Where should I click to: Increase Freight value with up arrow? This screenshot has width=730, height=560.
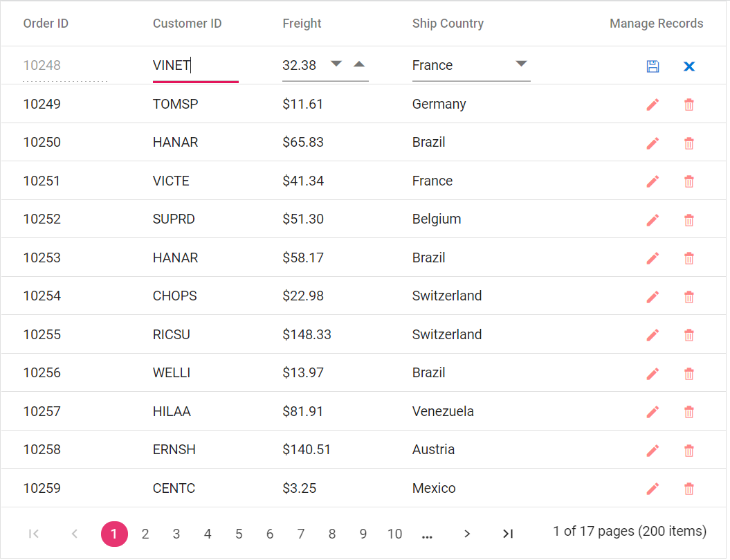pyautogui.click(x=358, y=64)
